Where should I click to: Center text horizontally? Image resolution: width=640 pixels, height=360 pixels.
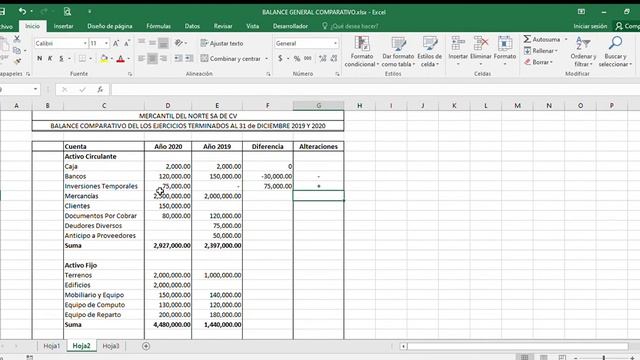coord(152,59)
